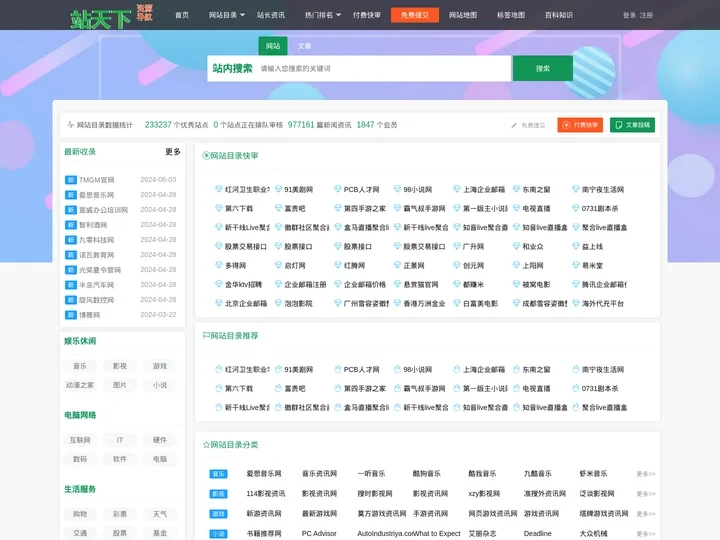Click the diamond icon beside 腾讯企业邮箱

(x=576, y=284)
